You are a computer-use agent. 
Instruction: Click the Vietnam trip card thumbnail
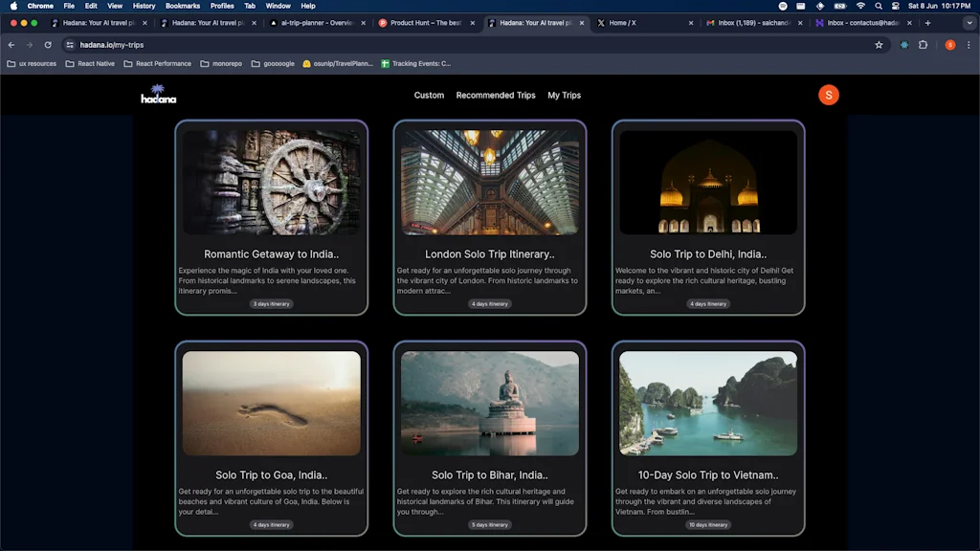tap(707, 403)
